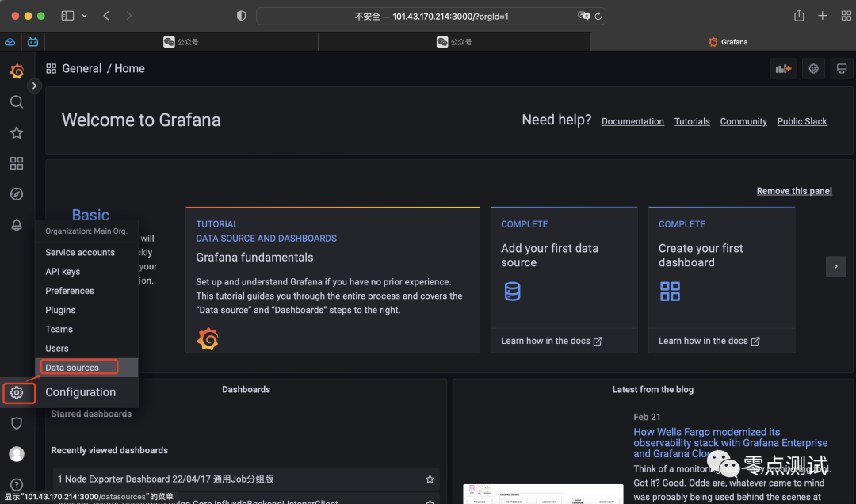Viewport: 856px width, 504px height.
Task: Click Remove this panel link
Action: 794,190
